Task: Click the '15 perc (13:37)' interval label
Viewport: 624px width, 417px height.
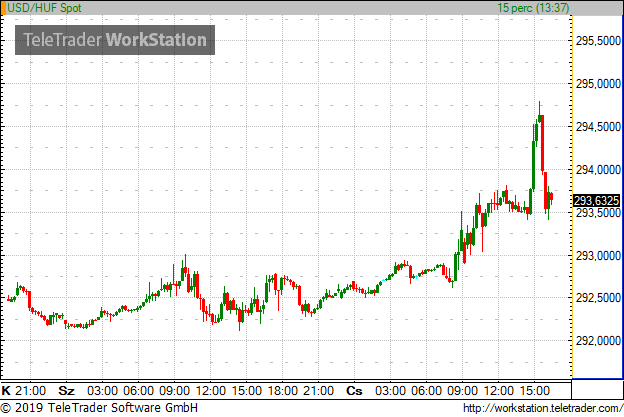Action: tap(533, 8)
